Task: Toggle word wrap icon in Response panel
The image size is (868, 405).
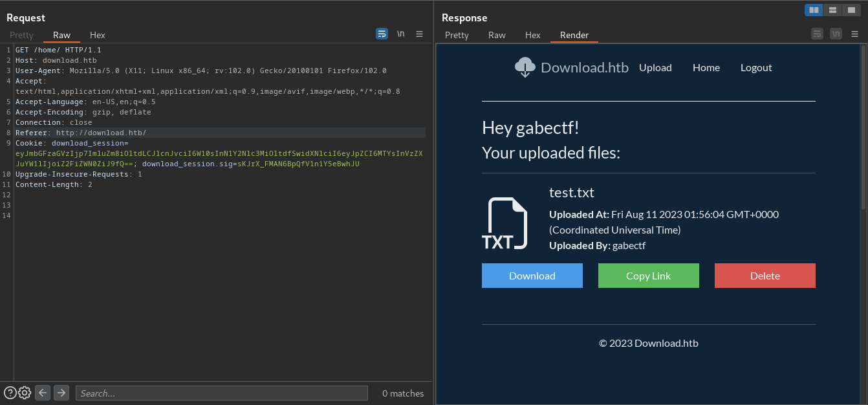Action: pyautogui.click(x=818, y=34)
